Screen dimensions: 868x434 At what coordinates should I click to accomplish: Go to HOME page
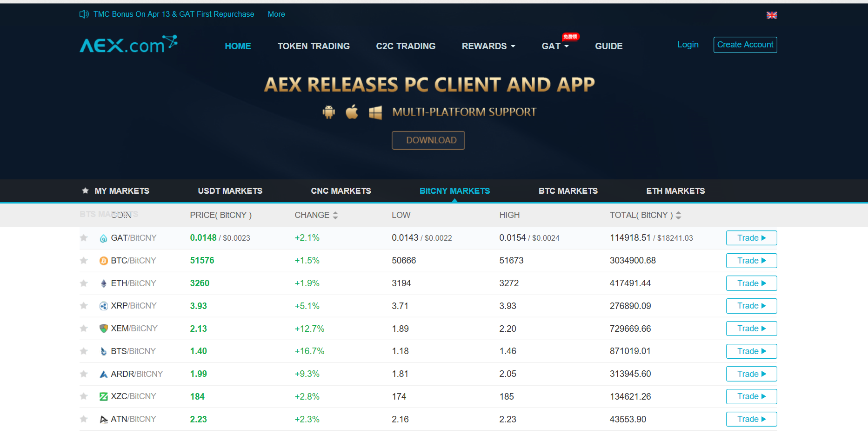[238, 46]
